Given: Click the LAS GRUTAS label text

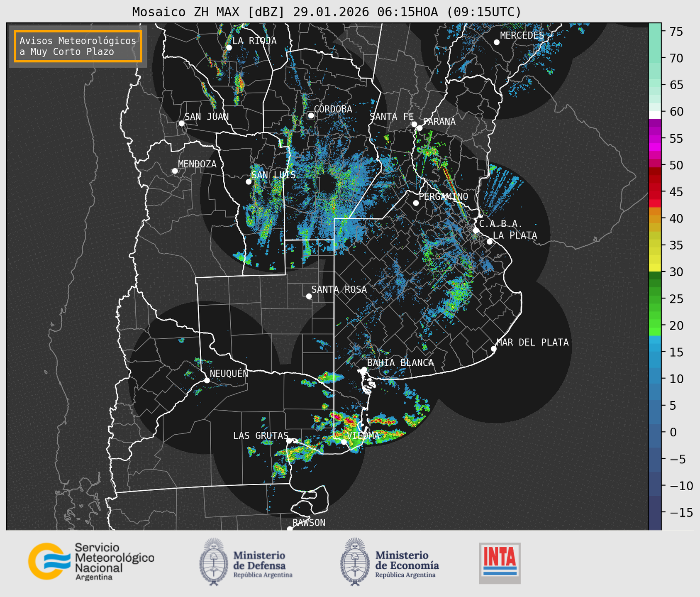Looking at the screenshot, I should tap(261, 436).
